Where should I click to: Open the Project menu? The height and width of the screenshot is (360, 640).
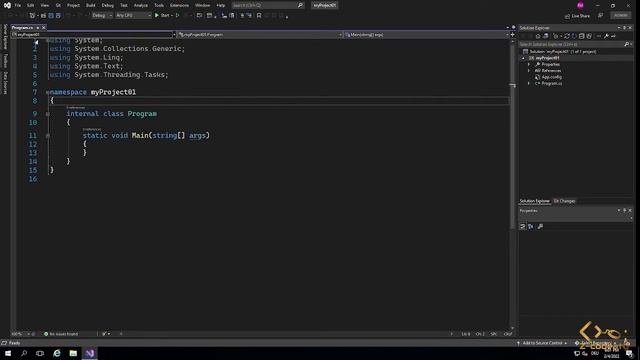[73, 5]
